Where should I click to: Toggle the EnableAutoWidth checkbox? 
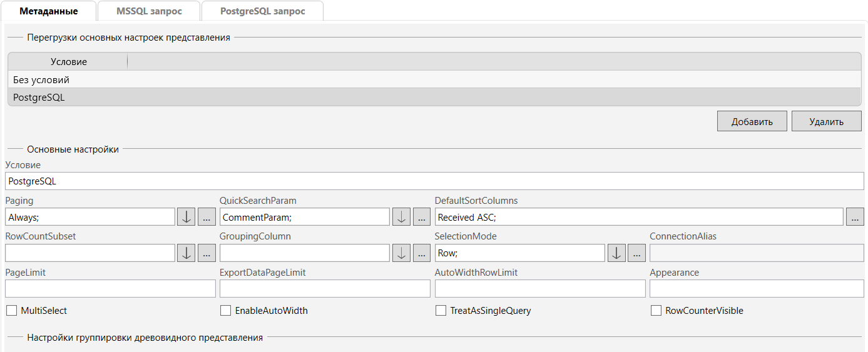(x=226, y=311)
